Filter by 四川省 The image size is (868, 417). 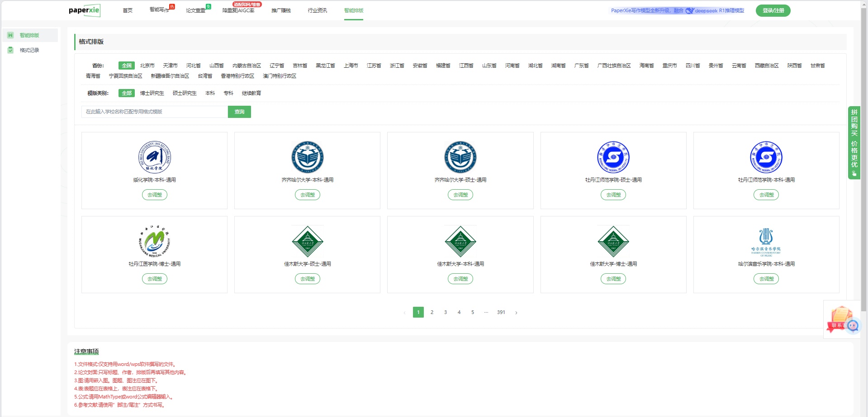693,66
